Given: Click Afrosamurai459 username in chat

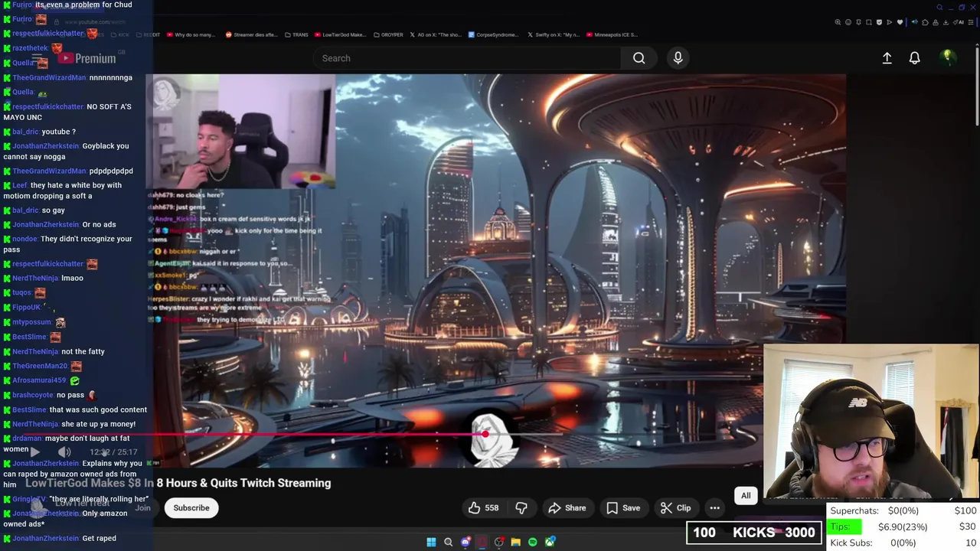Looking at the screenshot, I should pyautogui.click(x=39, y=380).
